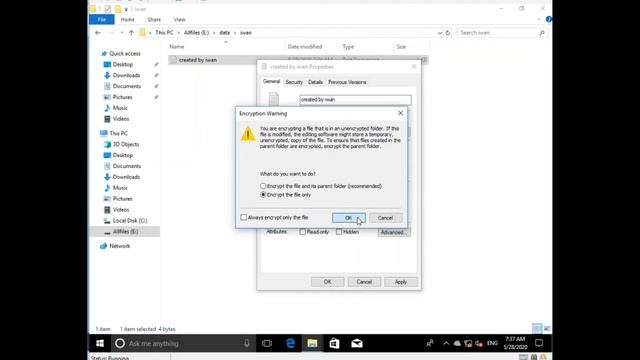
Task: Sort by Type column header
Action: tap(366, 47)
